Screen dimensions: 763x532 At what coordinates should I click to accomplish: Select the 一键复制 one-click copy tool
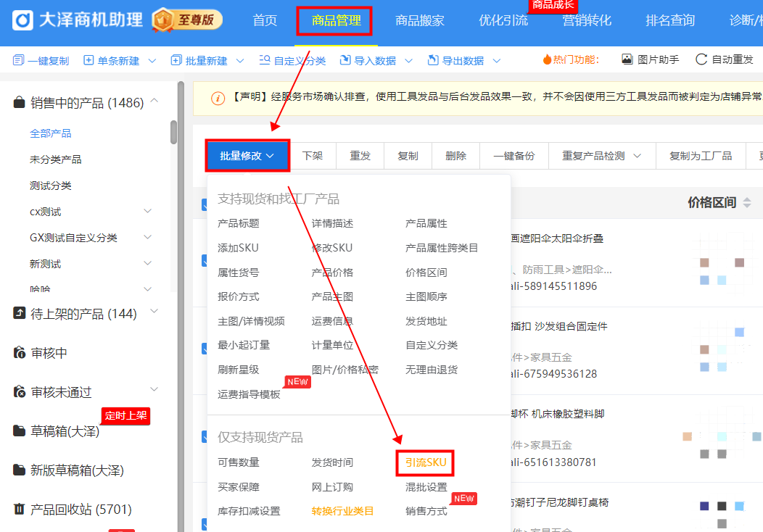[x=41, y=59]
